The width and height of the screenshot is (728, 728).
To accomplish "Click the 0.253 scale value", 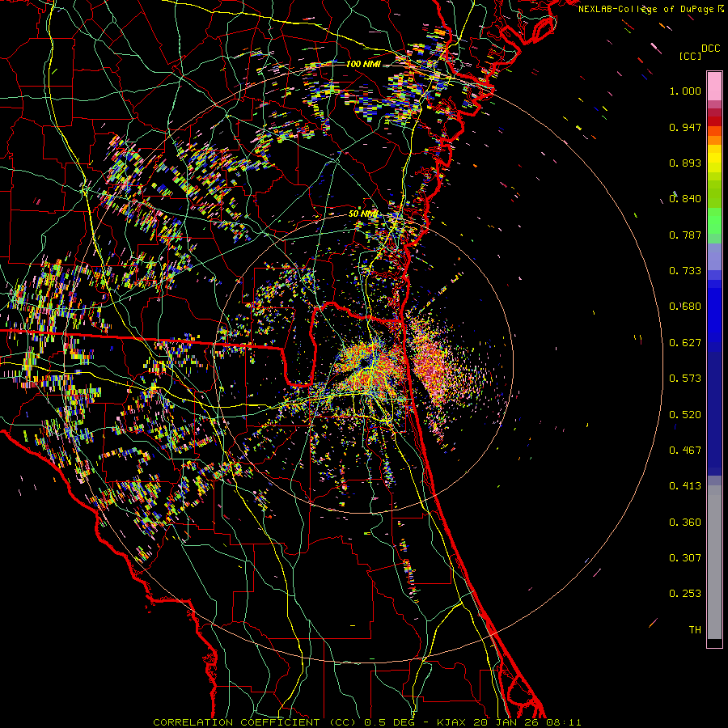I will [x=685, y=594].
